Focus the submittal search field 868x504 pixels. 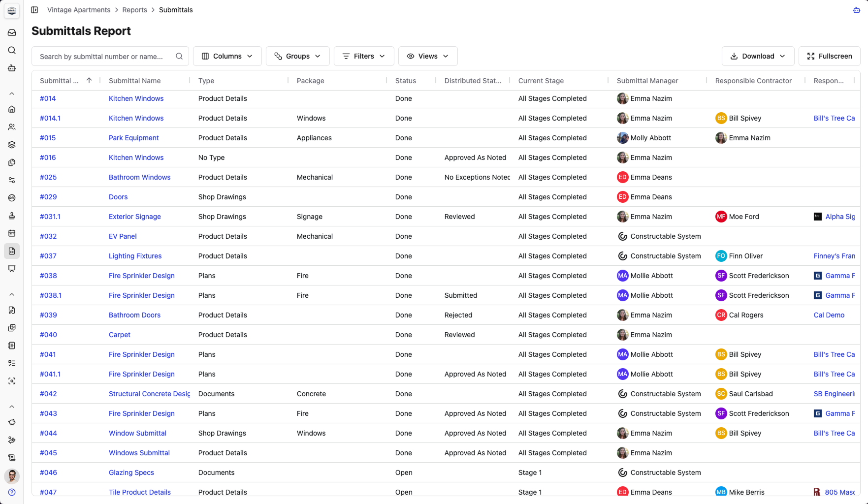pos(110,56)
